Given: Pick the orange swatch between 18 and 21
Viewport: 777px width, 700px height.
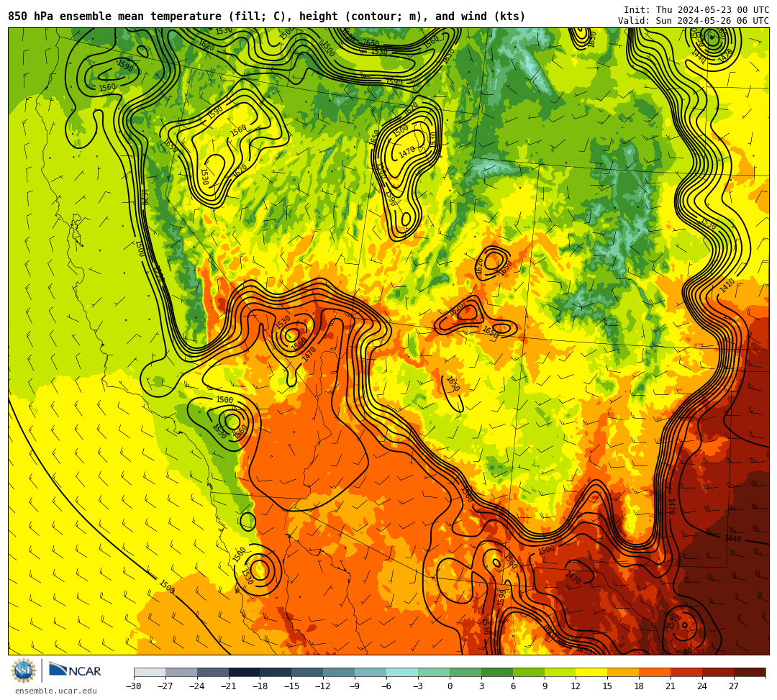Looking at the screenshot, I should (x=655, y=672).
